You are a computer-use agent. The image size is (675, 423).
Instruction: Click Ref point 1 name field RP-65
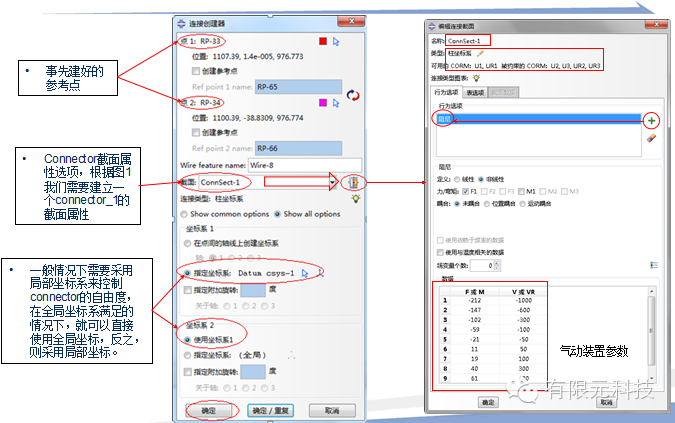point(298,87)
